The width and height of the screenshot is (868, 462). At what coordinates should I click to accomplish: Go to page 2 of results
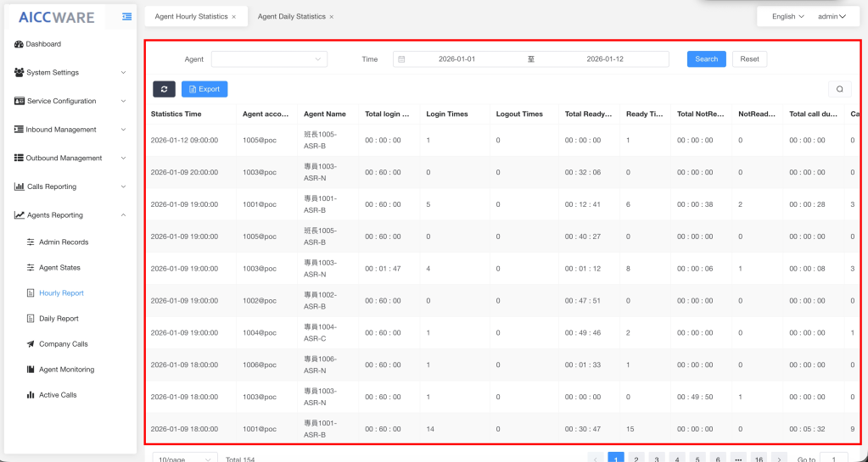[x=636, y=459]
